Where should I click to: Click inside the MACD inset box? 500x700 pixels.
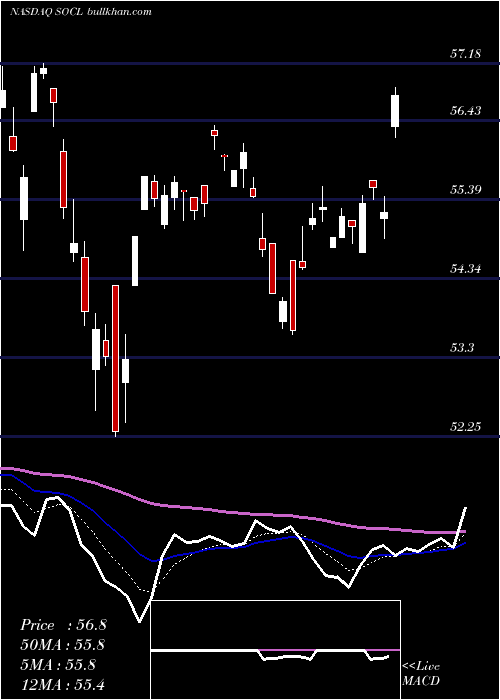(275, 650)
